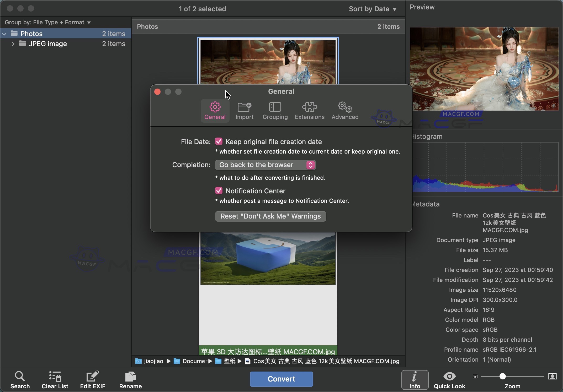This screenshot has height=392, width=563.
Task: Toggle the General preferences tab selection
Action: tap(215, 111)
